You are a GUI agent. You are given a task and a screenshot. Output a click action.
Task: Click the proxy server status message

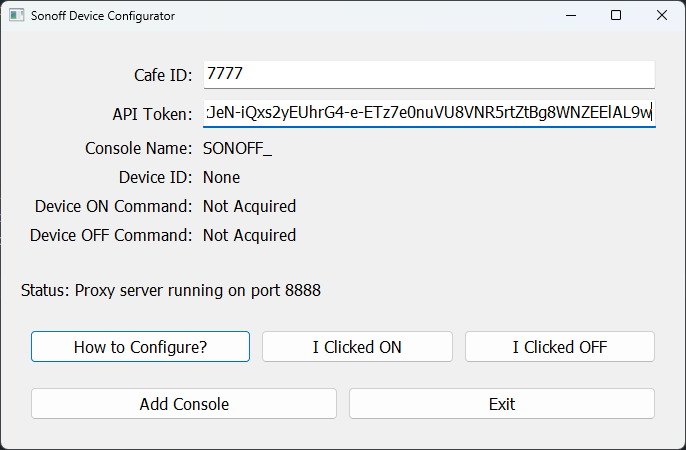171,291
